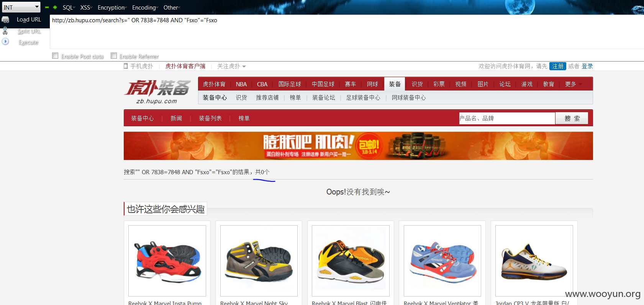Open the 图片 nav tab

coord(483,84)
